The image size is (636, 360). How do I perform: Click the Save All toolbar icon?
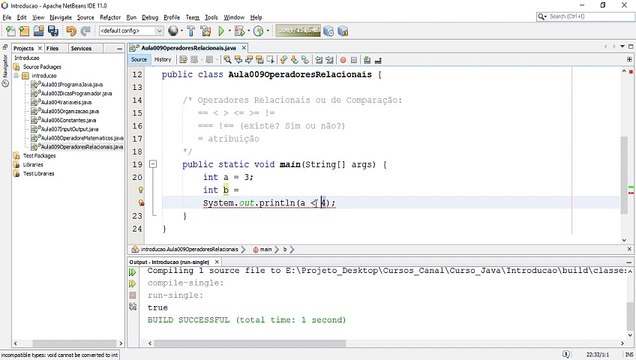(53, 31)
